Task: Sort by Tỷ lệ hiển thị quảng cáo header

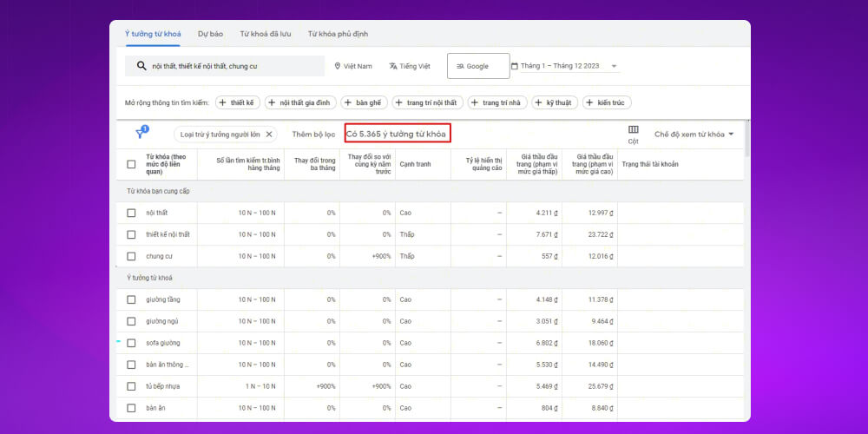Action: tap(483, 164)
